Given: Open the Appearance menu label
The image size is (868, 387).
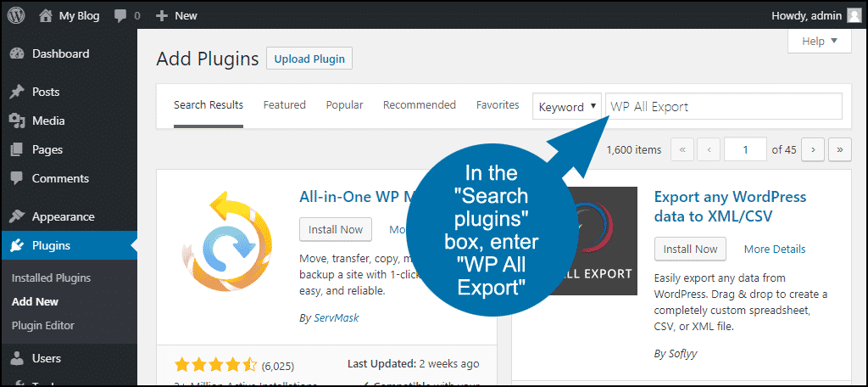Looking at the screenshot, I should (x=63, y=216).
